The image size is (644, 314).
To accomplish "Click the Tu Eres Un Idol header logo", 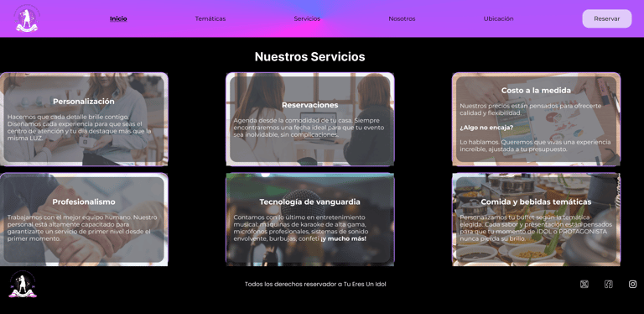I will click(27, 18).
